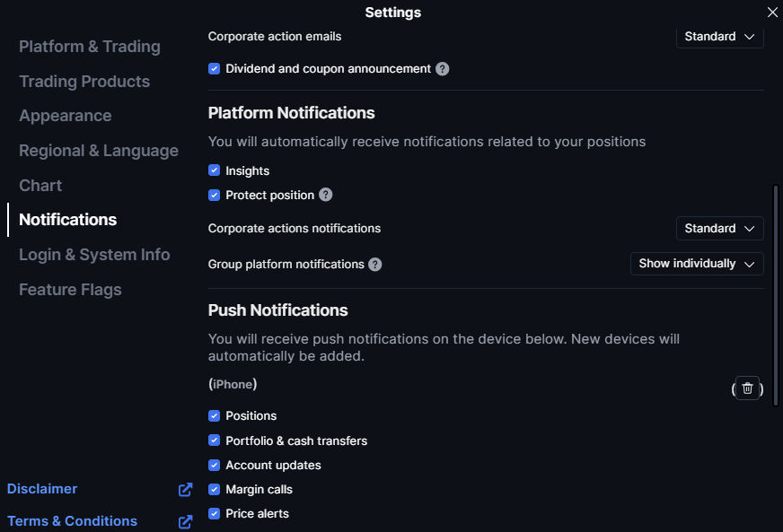Click external link icon beside Disclaimer
783x532 pixels.
(x=185, y=490)
